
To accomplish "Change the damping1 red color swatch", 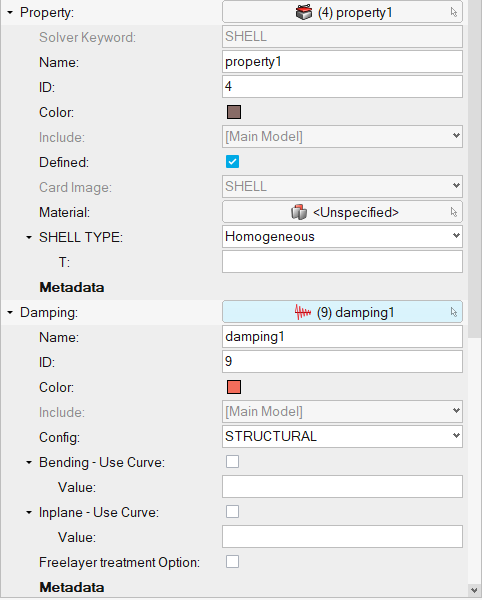I will point(234,387).
